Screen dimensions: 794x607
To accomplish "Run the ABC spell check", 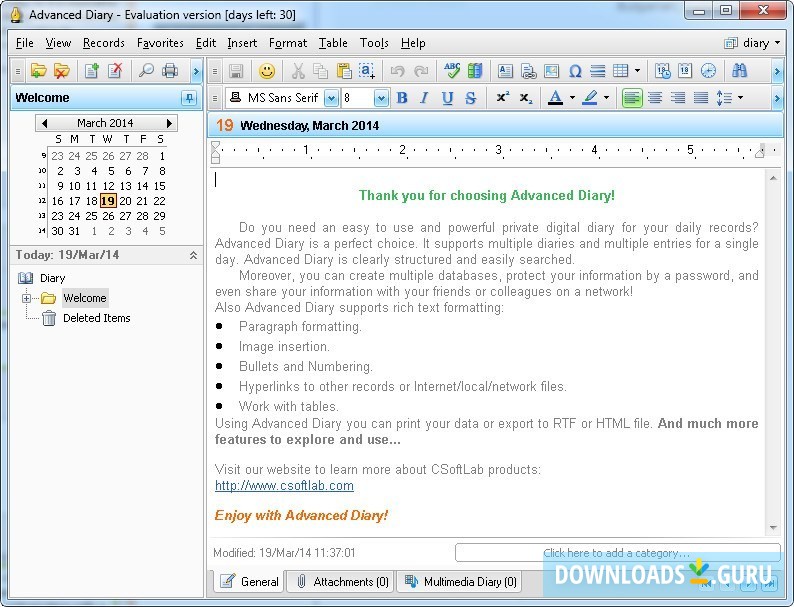I will point(452,71).
